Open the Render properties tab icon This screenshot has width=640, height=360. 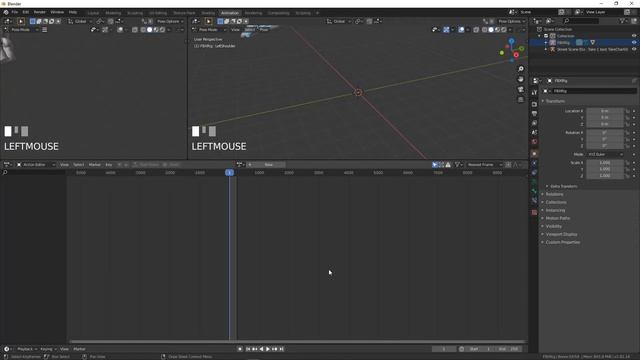tap(534, 104)
